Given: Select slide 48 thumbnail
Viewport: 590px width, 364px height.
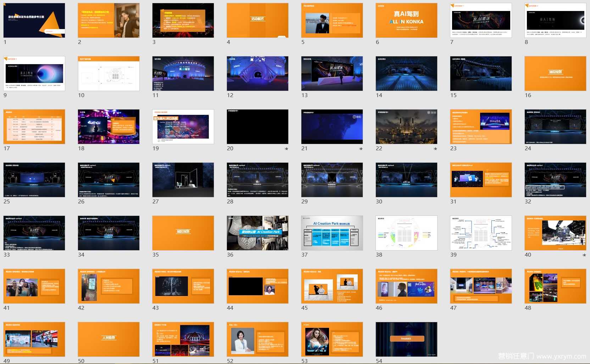Looking at the screenshot, I should point(555,286).
